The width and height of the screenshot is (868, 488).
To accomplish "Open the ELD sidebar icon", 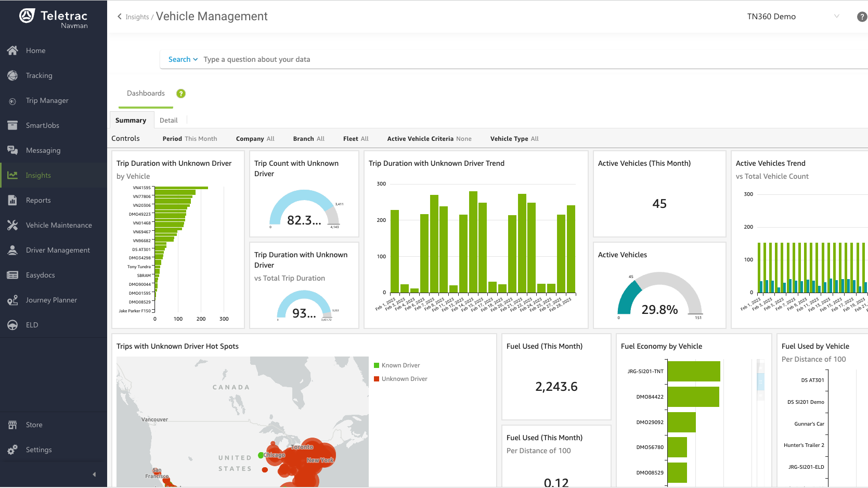I will pyautogui.click(x=12, y=325).
